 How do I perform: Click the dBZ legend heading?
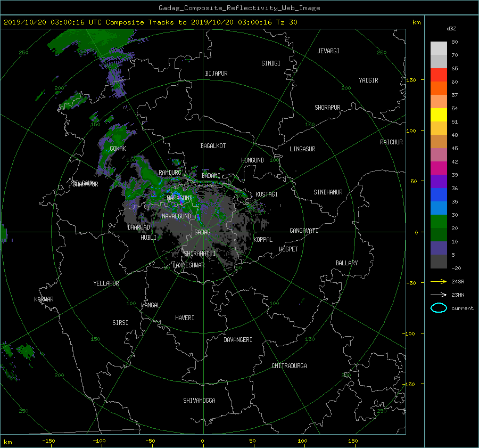[451, 29]
